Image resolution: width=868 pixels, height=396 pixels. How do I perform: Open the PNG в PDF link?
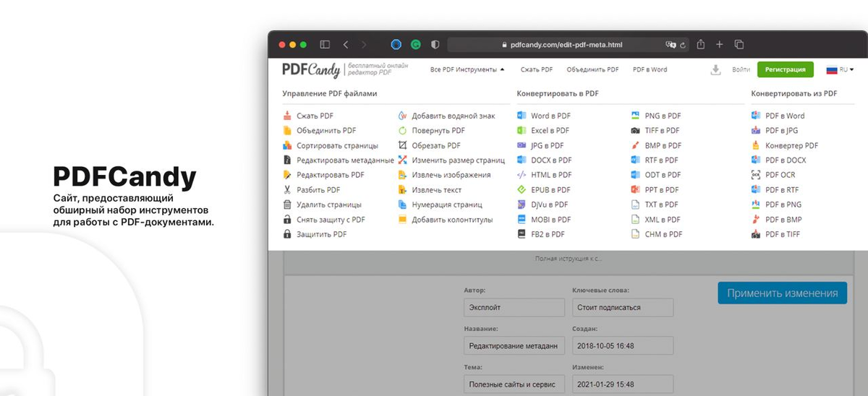[663, 116]
